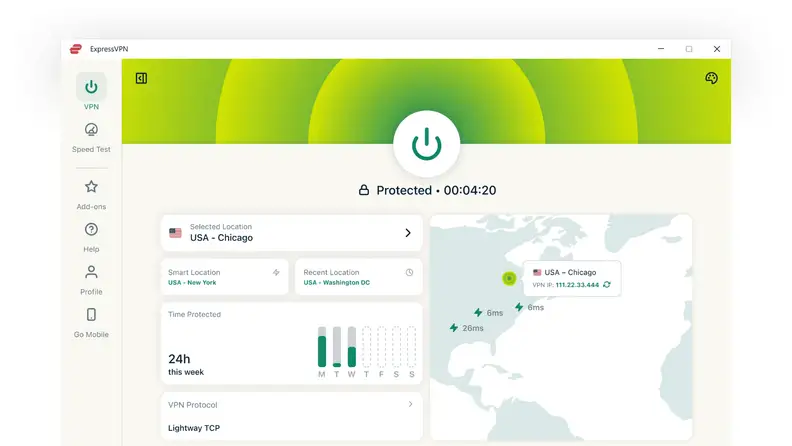
Task: Click the lock icon beside Protected
Action: coord(364,190)
